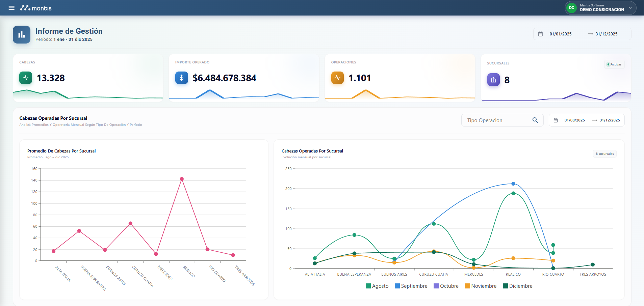644x306 pixels.
Task: Toggle the Octubre series in legend
Action: click(x=446, y=286)
